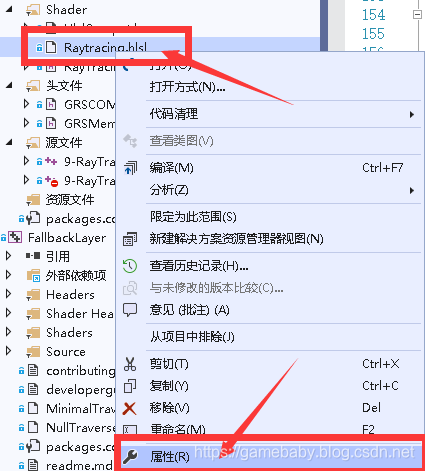Click the copy pages icon
Viewport: 425px width, 471px height.
point(130,386)
